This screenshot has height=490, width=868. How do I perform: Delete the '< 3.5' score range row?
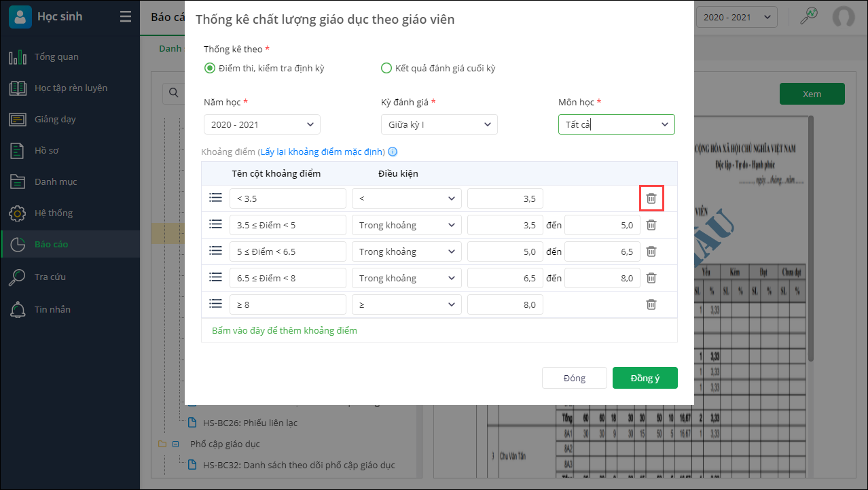tap(651, 198)
